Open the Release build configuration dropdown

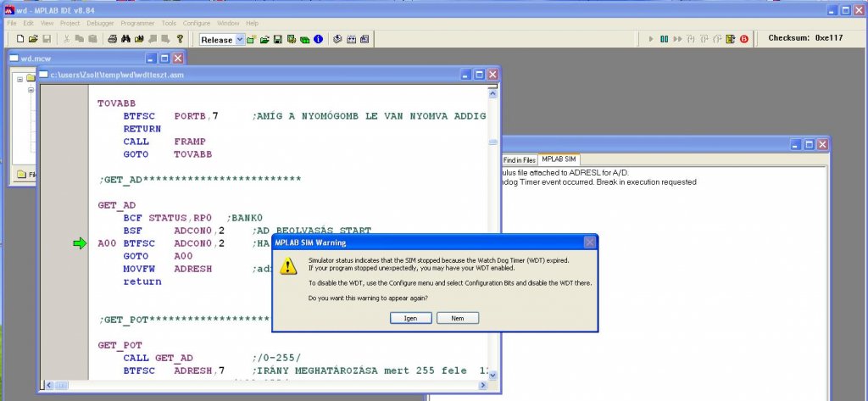tap(240, 39)
